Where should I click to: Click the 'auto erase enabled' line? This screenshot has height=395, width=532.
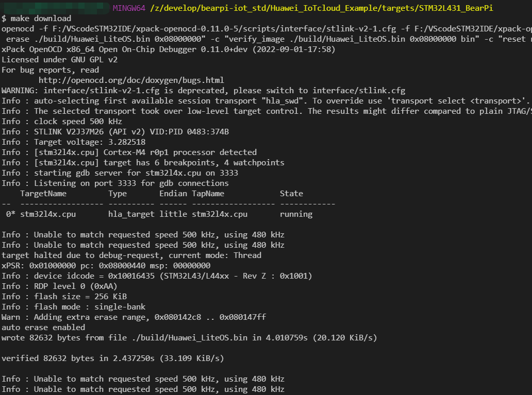[43, 328]
